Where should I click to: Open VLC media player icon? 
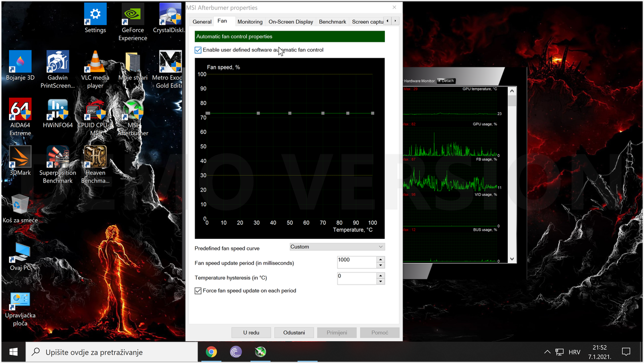coord(95,70)
